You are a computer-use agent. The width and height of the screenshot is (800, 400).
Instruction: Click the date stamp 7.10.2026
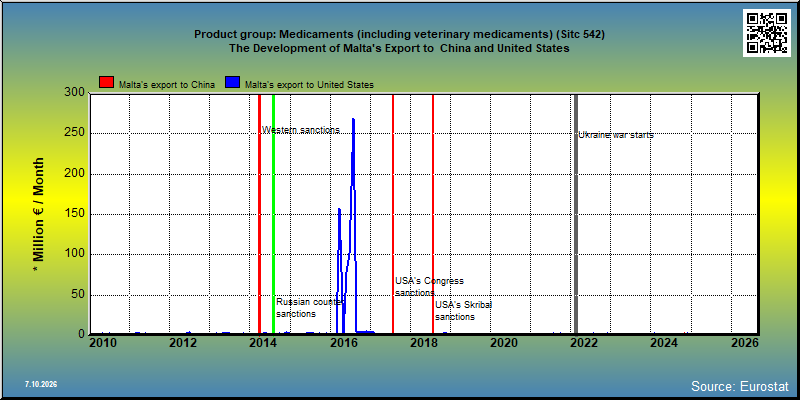point(41,384)
